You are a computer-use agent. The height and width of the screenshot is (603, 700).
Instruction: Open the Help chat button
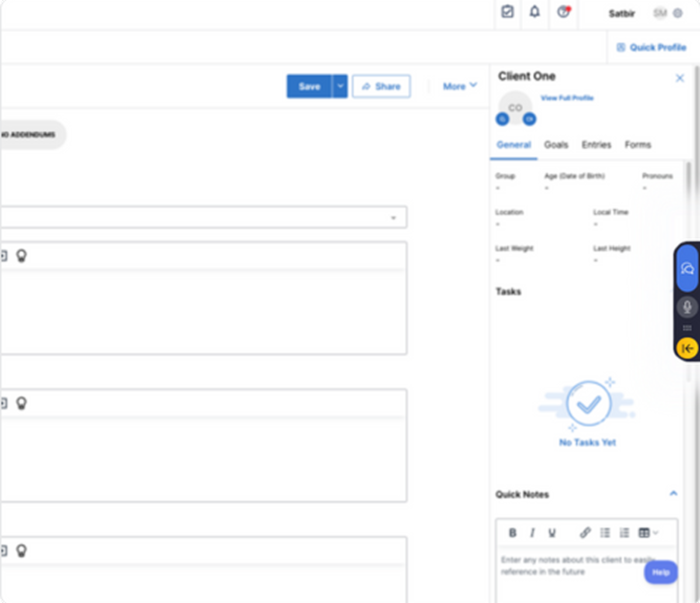pos(661,572)
